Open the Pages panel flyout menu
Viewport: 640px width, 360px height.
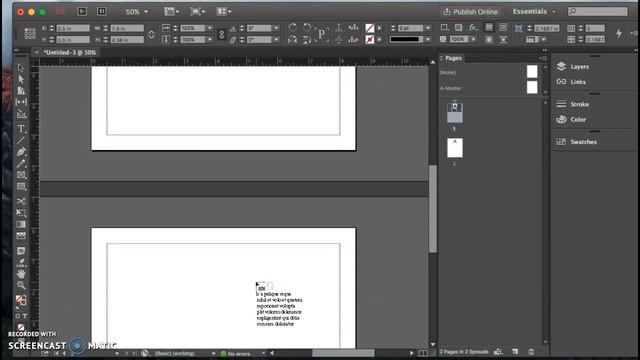pyautogui.click(x=543, y=58)
